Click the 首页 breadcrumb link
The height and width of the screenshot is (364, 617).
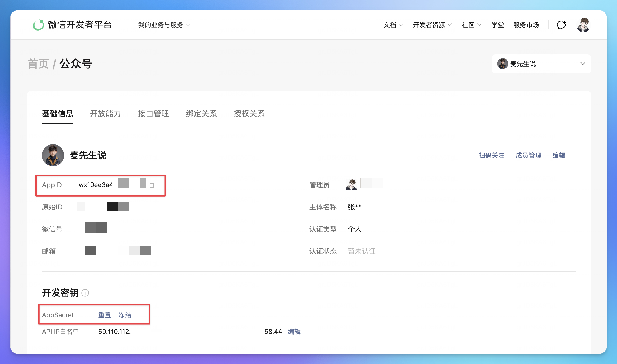[x=38, y=64]
